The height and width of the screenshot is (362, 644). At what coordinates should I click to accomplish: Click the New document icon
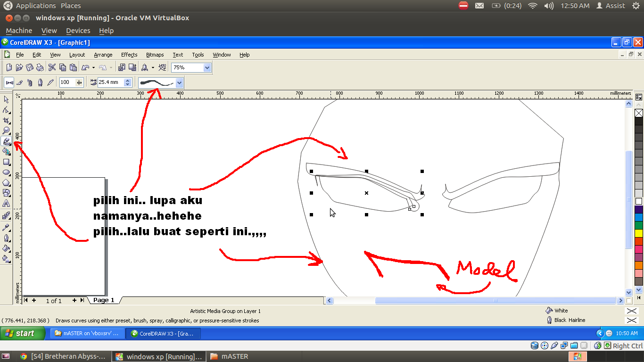click(x=9, y=67)
